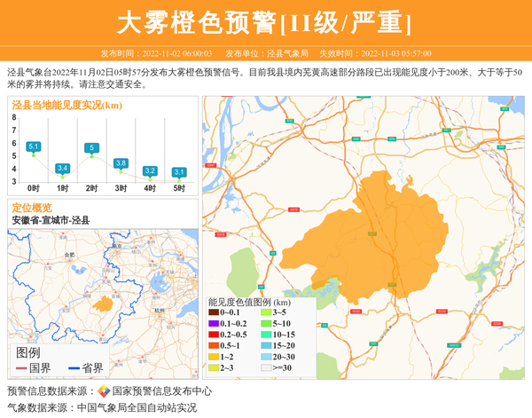Select the small orange region on overview map
Screen dimensions: 532x418
[102, 304]
